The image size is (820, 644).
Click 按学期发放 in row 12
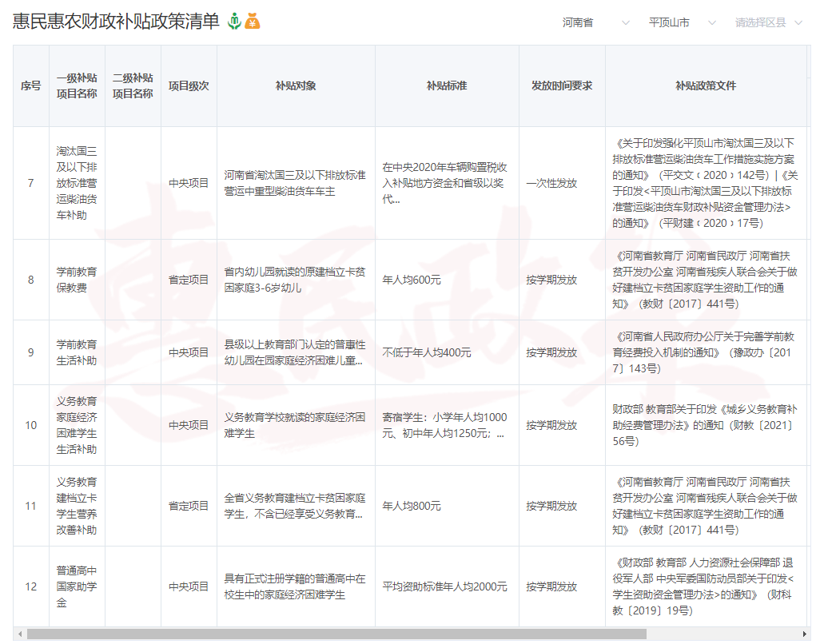coord(551,586)
